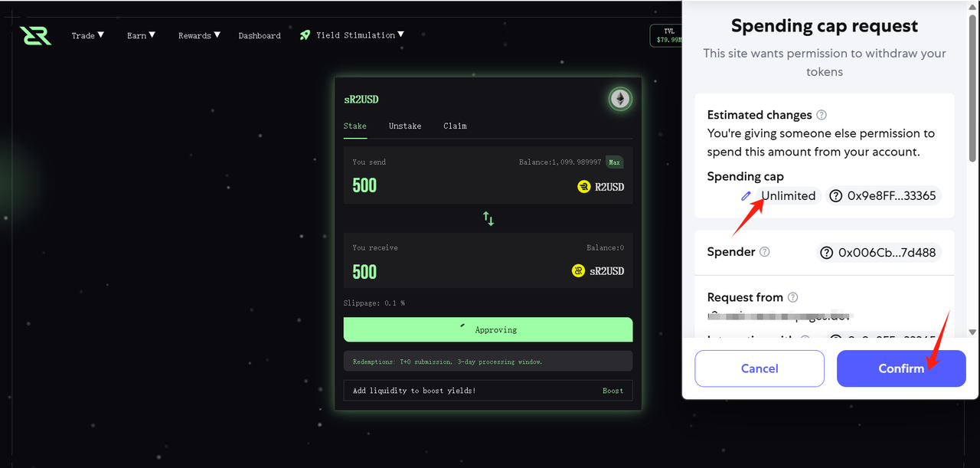Click the Boost link for adding liquidity
The width and height of the screenshot is (980, 468).
coord(612,391)
